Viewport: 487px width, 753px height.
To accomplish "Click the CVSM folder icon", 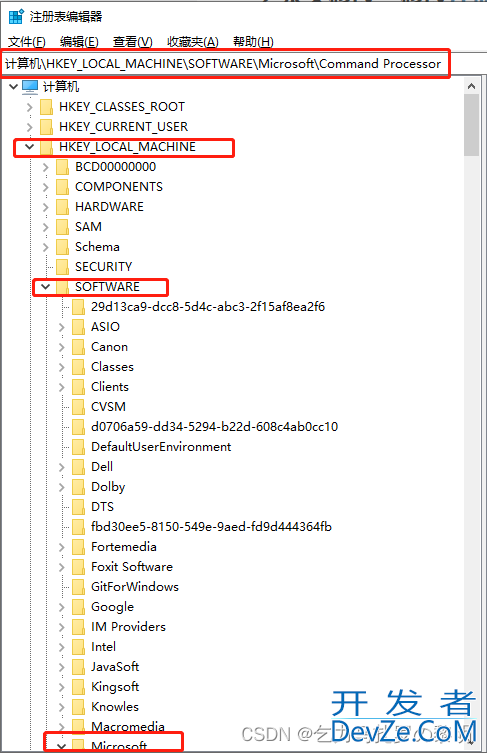I will pos(78,407).
